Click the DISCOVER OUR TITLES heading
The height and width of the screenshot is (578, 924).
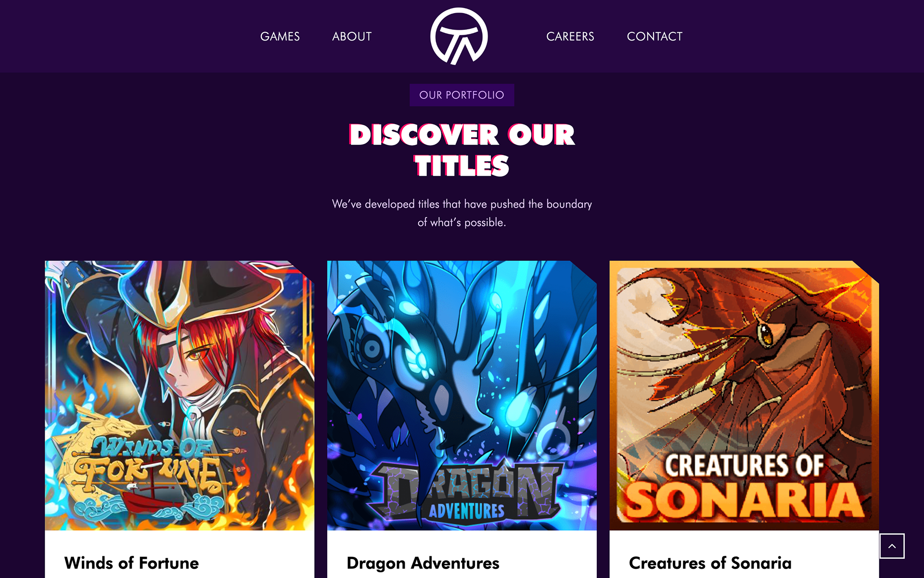[462, 150]
